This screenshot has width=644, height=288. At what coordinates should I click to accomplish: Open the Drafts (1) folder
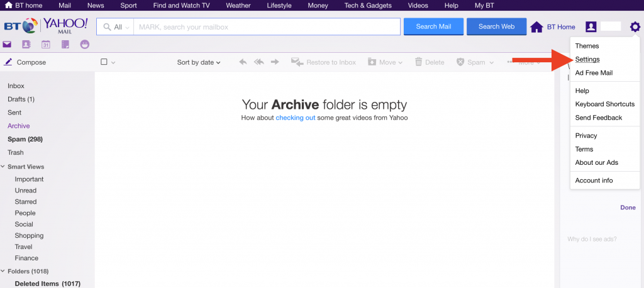21,99
